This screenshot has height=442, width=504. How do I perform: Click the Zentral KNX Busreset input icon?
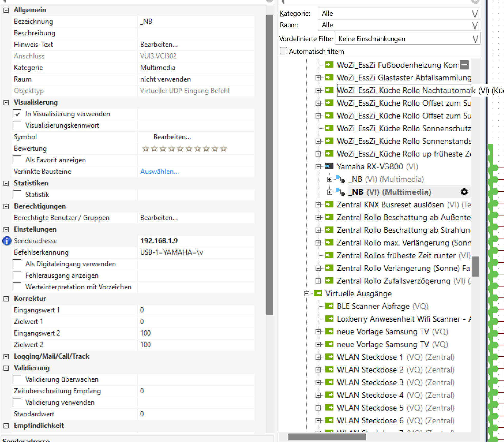(x=329, y=204)
